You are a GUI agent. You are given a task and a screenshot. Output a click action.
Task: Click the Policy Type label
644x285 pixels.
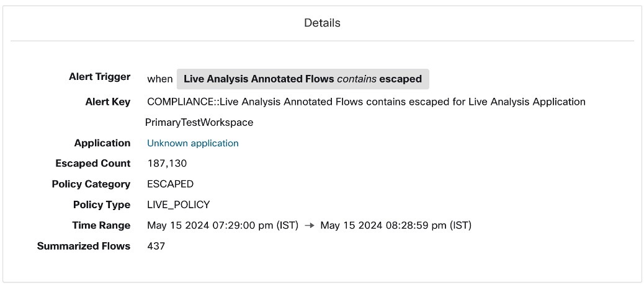[x=102, y=204]
